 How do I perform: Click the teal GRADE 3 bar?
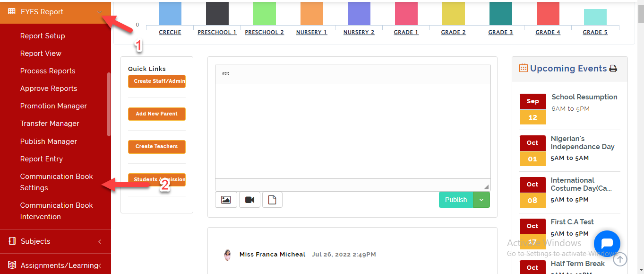tap(501, 13)
